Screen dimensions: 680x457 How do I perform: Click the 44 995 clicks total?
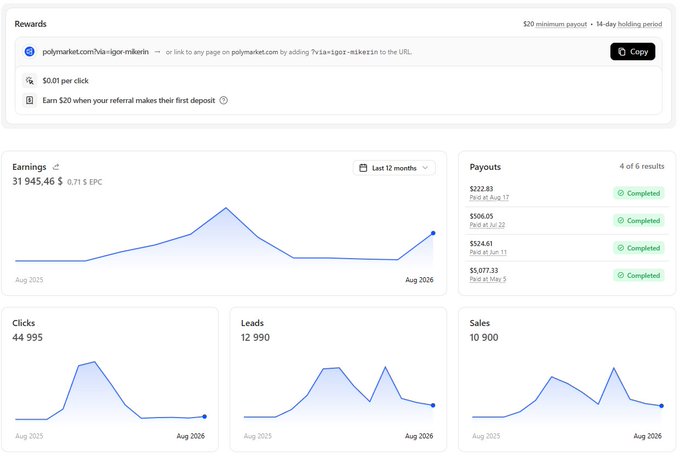point(27,337)
